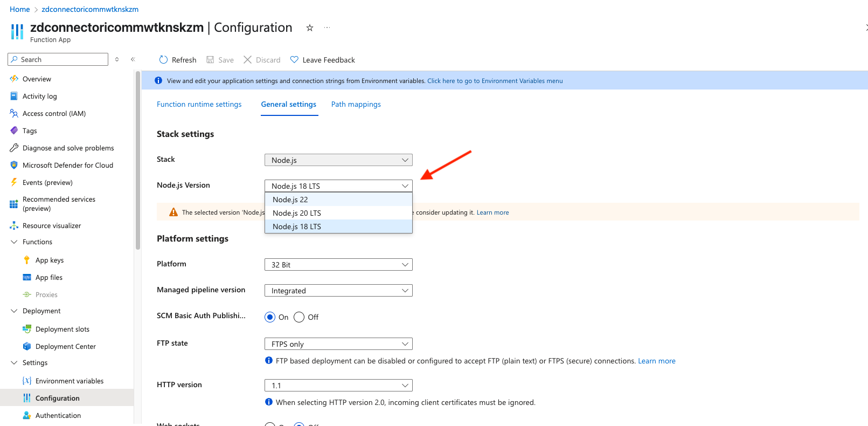Click the Refresh icon in the toolbar
Image resolution: width=868 pixels, height=426 pixels.
click(163, 59)
